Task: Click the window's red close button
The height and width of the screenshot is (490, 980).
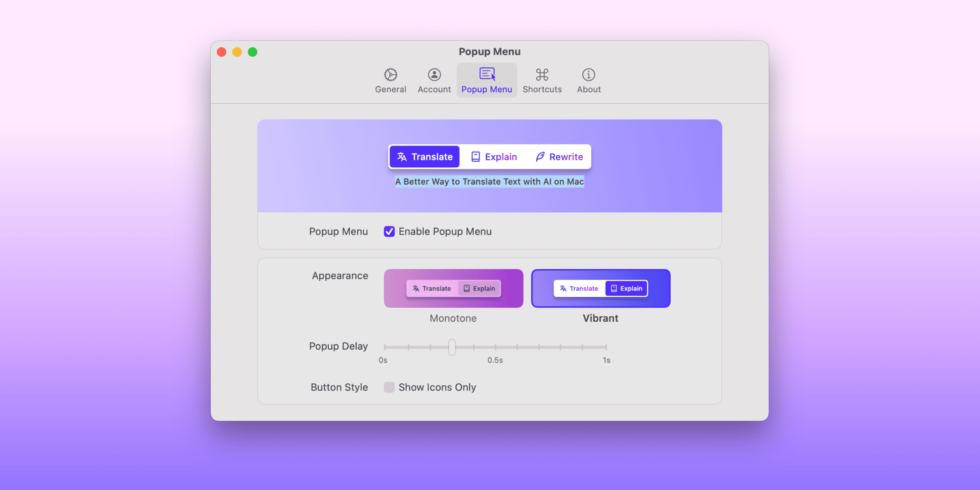Action: 222,52
